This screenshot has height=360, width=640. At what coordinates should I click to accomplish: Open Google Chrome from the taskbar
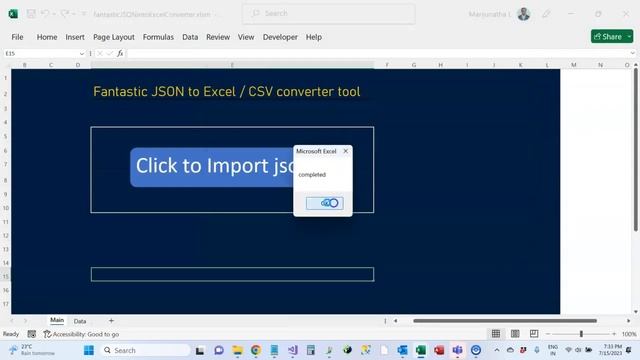(256, 350)
